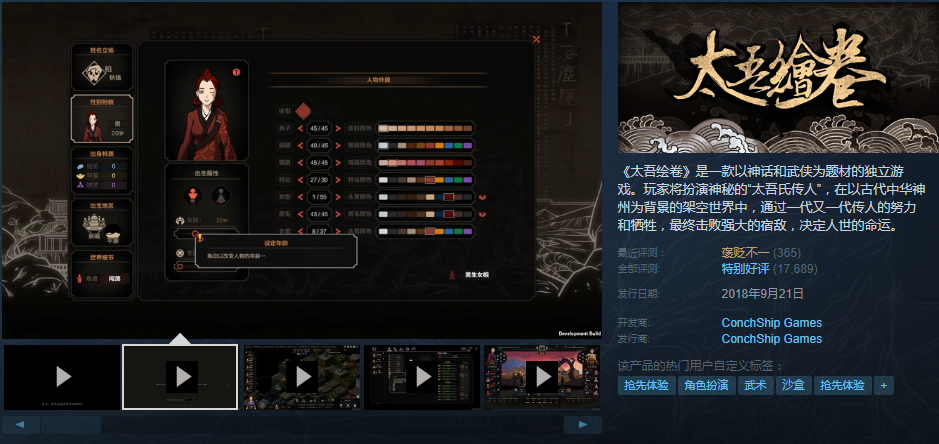Select the 武术 tag
The image size is (939, 444).
(755, 385)
